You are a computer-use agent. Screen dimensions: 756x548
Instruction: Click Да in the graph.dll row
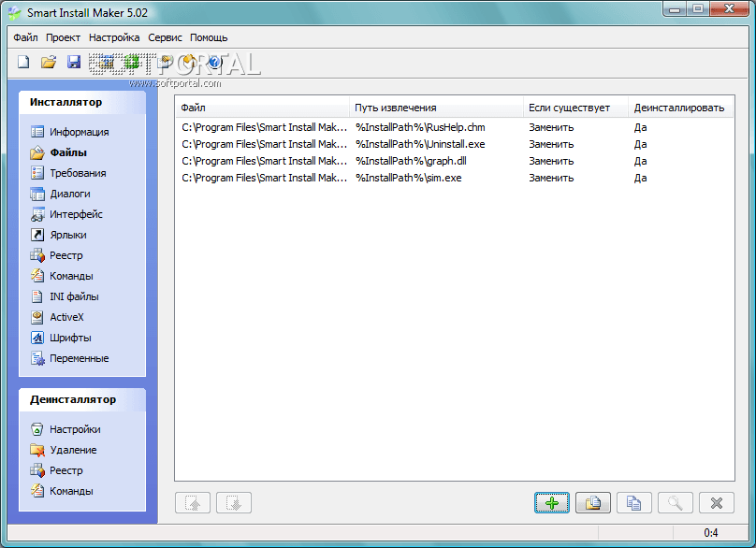click(640, 161)
